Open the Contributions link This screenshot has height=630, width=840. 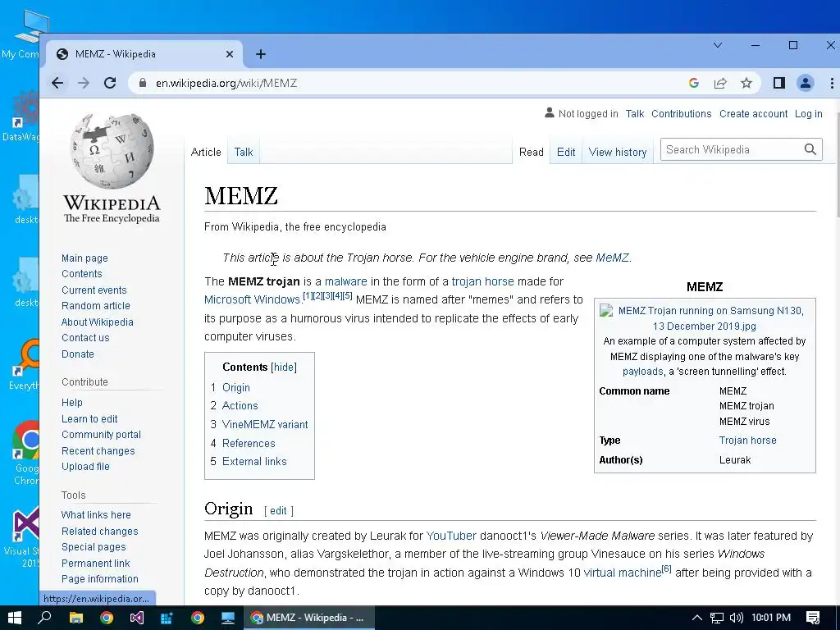point(682,113)
